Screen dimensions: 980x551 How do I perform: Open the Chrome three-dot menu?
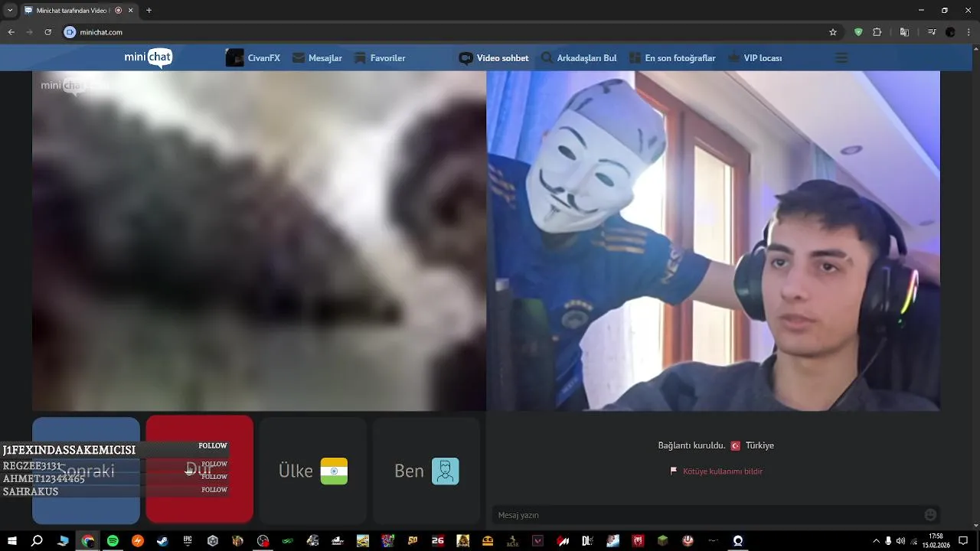968,32
